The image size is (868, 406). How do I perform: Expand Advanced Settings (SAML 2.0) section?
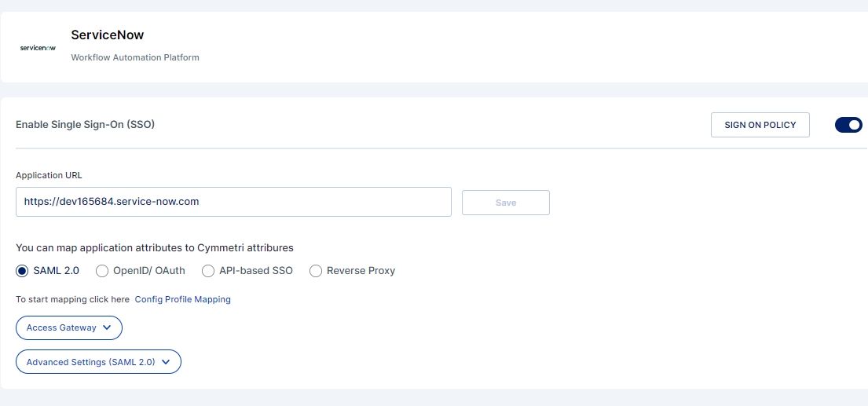tap(91, 362)
